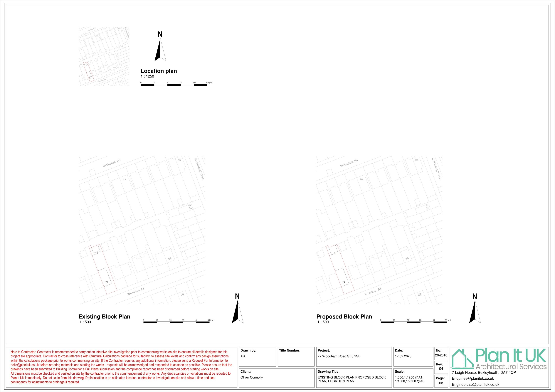The height and width of the screenshot is (392, 555).
Task: Click the Rev field showing 04
Action: 441,369
